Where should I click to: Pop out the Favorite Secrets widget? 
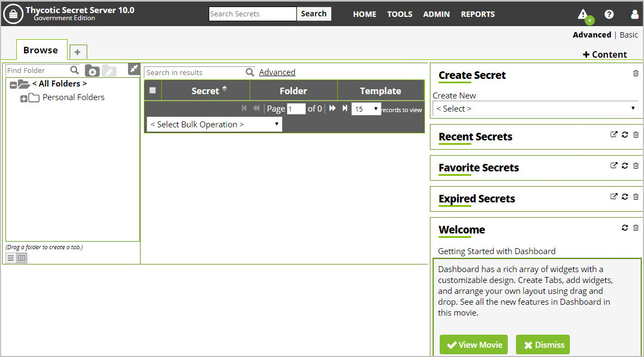click(613, 165)
